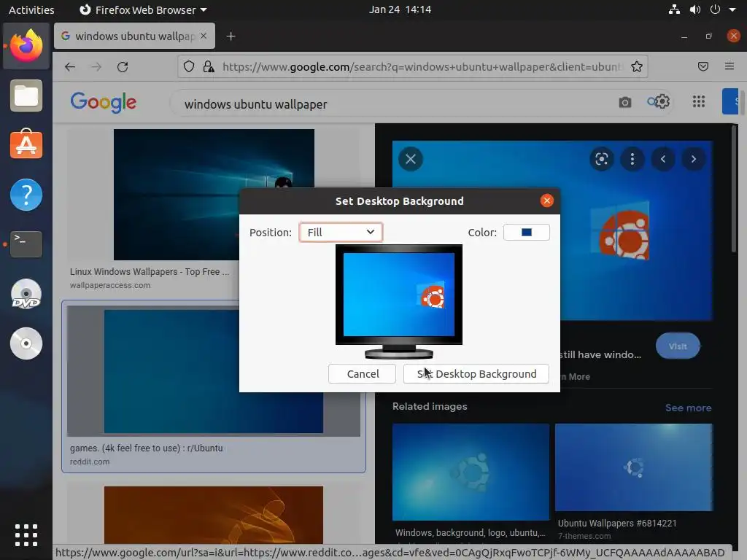Click the Visit button in preview panel
The width and height of the screenshot is (747, 560).
pos(678,346)
